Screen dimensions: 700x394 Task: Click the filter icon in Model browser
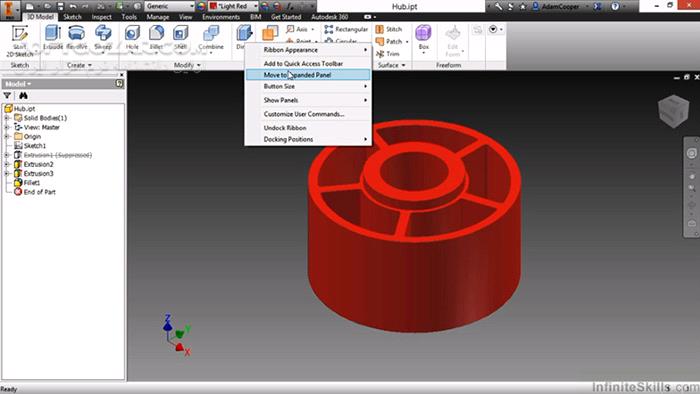click(x=7, y=95)
